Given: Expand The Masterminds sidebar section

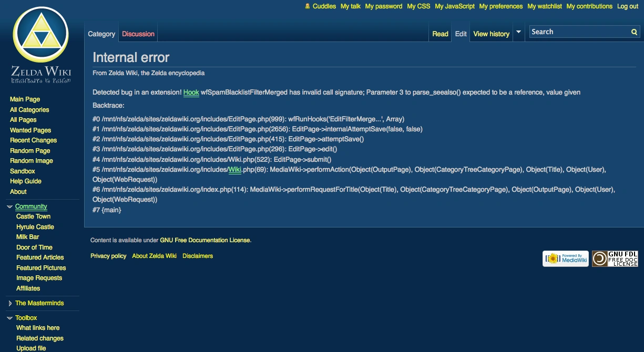Looking at the screenshot, I should coord(10,303).
